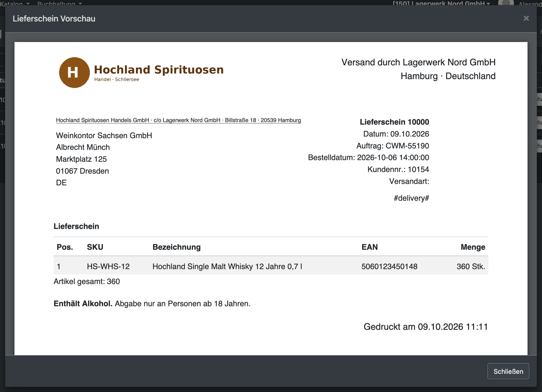The image size is (542, 392).
Task: Click the EAN column header
Action: [369, 247]
